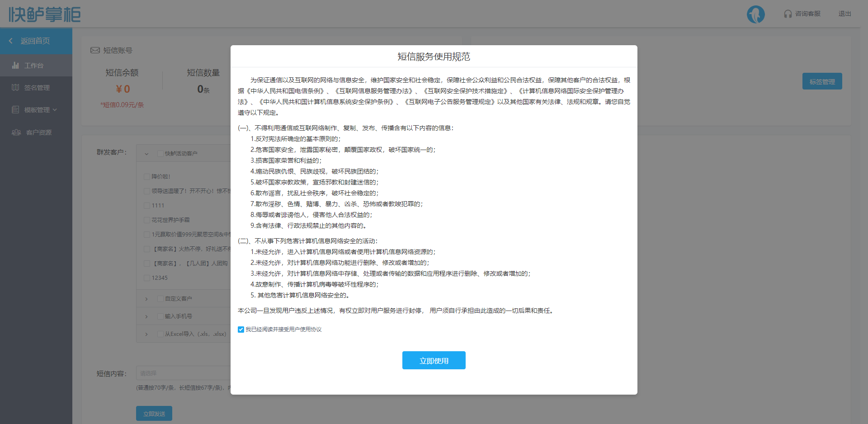
Task: Collapse the 快鲈活动客户 group
Action: pyautogui.click(x=146, y=154)
